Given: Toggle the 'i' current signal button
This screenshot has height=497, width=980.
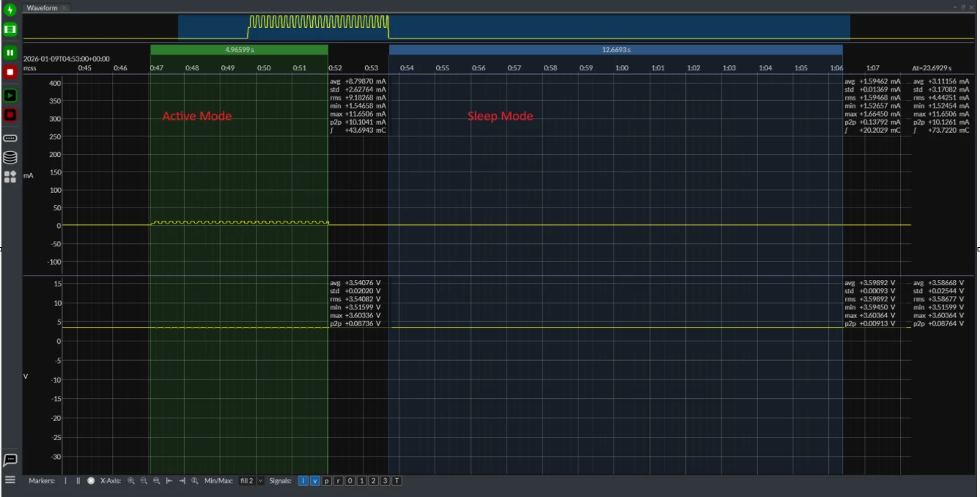Looking at the screenshot, I should pyautogui.click(x=303, y=481).
